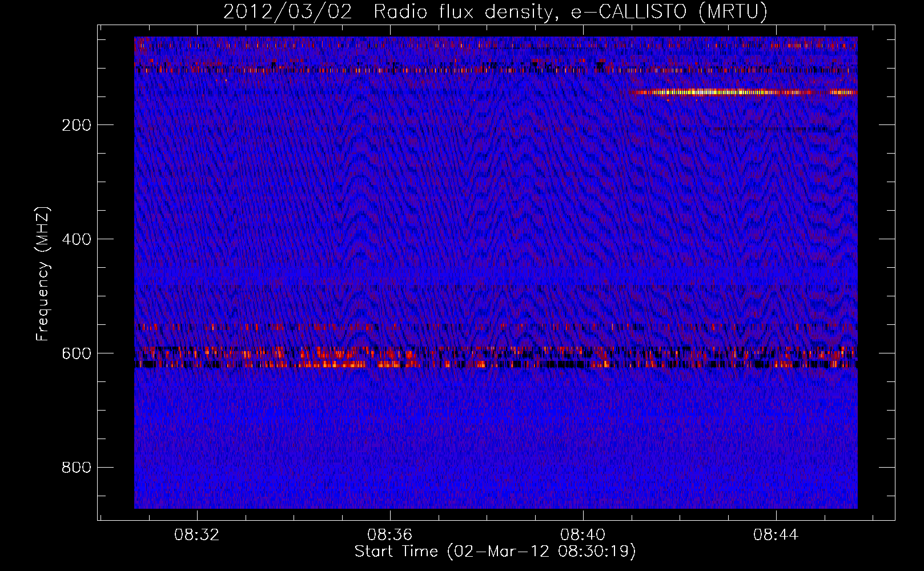Click the 08:32 time tick label

(x=197, y=535)
